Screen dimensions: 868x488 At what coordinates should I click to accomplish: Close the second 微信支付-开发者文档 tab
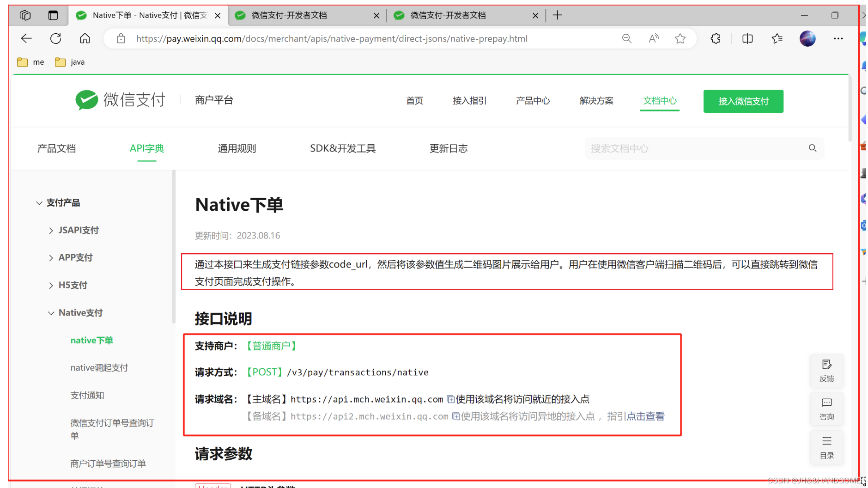click(535, 16)
